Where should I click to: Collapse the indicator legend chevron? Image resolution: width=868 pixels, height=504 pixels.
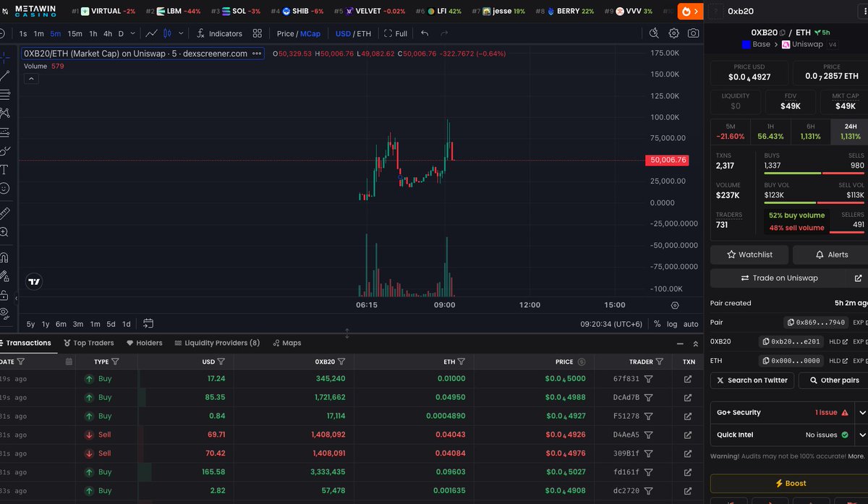[x=32, y=79]
